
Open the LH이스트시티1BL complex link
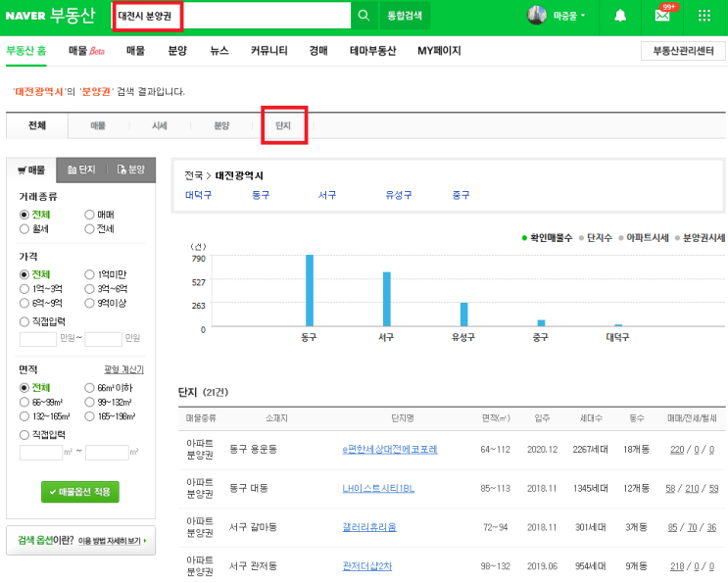point(378,488)
